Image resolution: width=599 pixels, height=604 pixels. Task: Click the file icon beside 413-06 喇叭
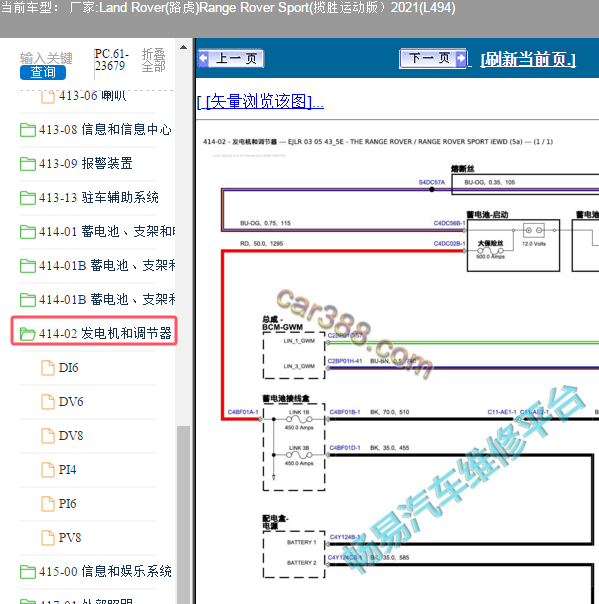48,97
